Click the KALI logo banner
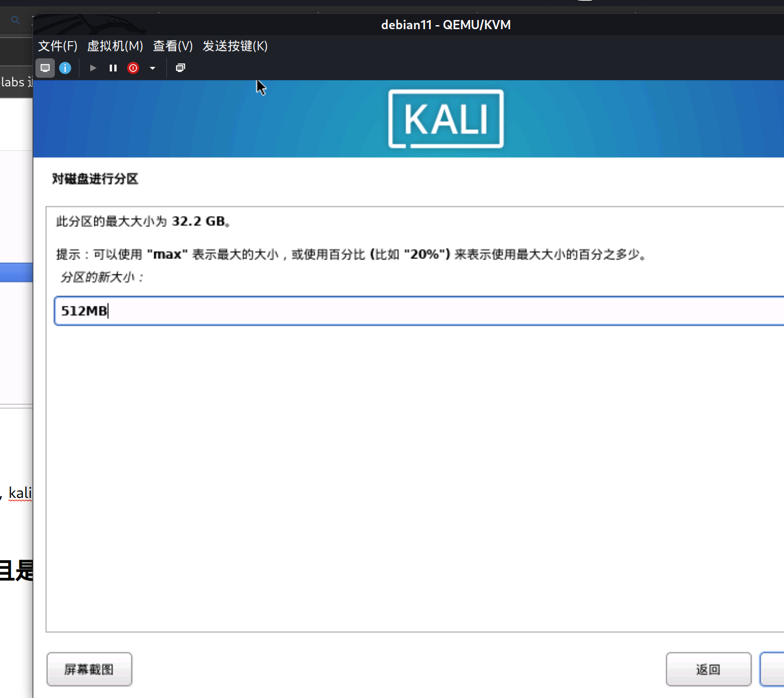The height and width of the screenshot is (698, 784). tap(446, 119)
